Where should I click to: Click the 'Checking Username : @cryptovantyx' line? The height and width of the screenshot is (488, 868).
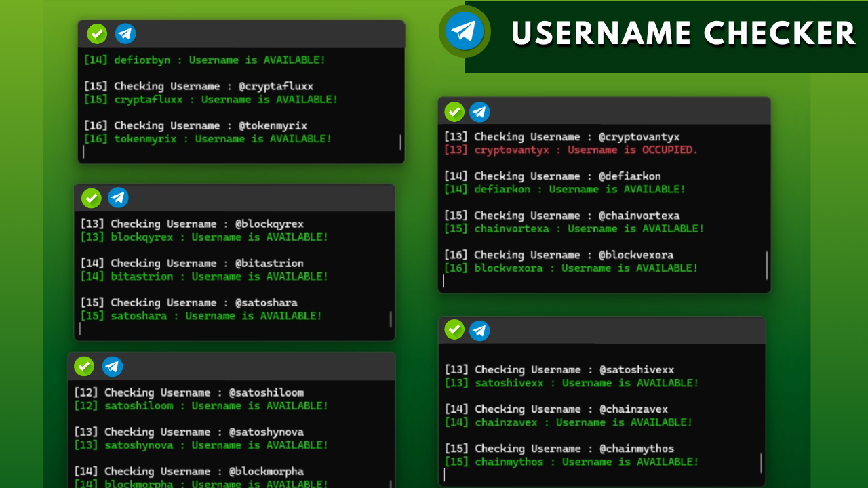[x=561, y=137]
